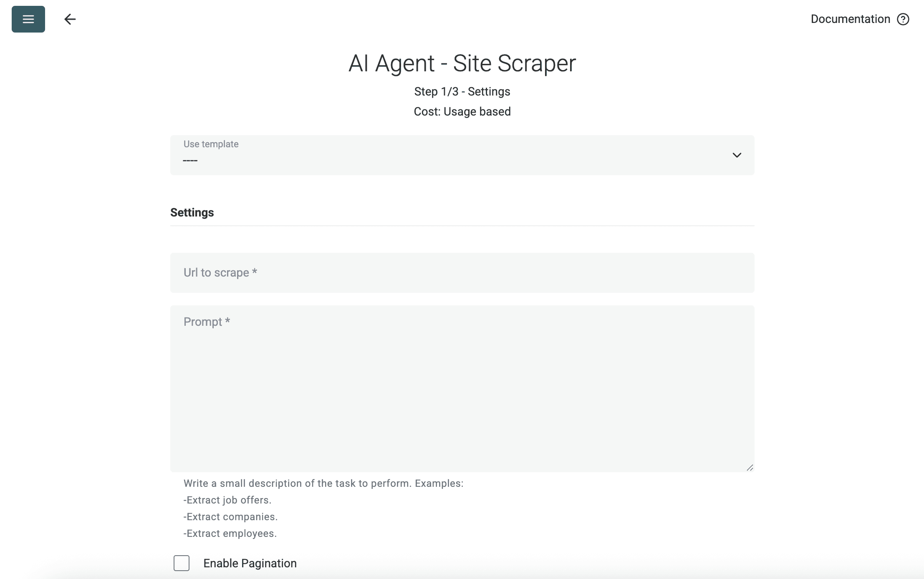924x579 pixels.
Task: Check the box next to Enable Pagination
Action: point(182,563)
